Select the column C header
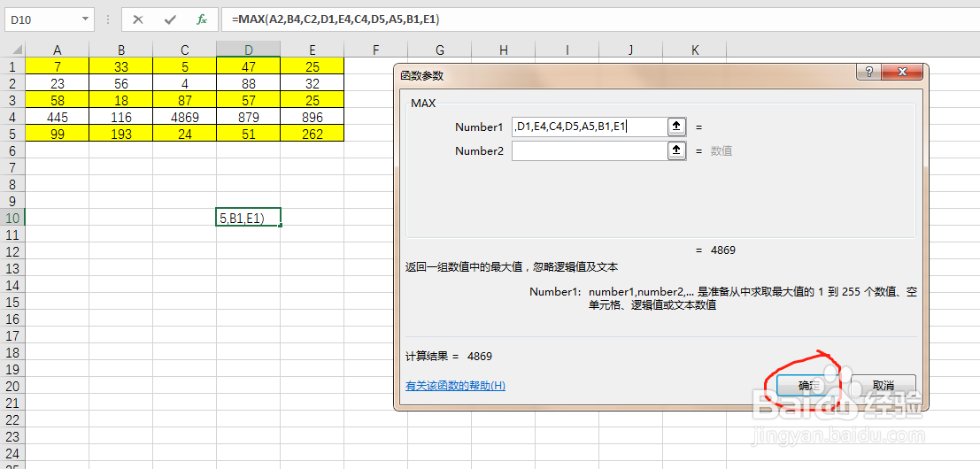980x469 pixels. 185,50
